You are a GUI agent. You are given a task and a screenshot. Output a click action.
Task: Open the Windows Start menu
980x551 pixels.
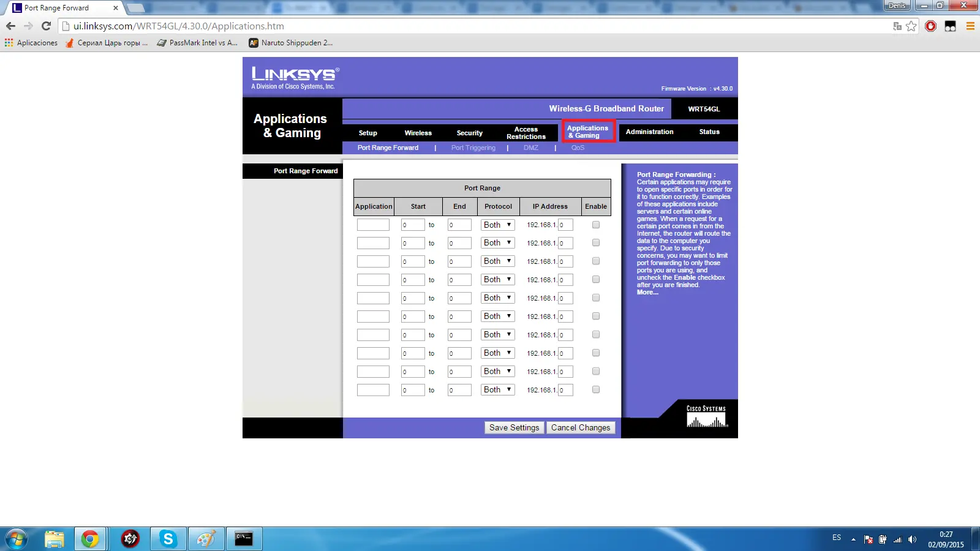tap(17, 539)
